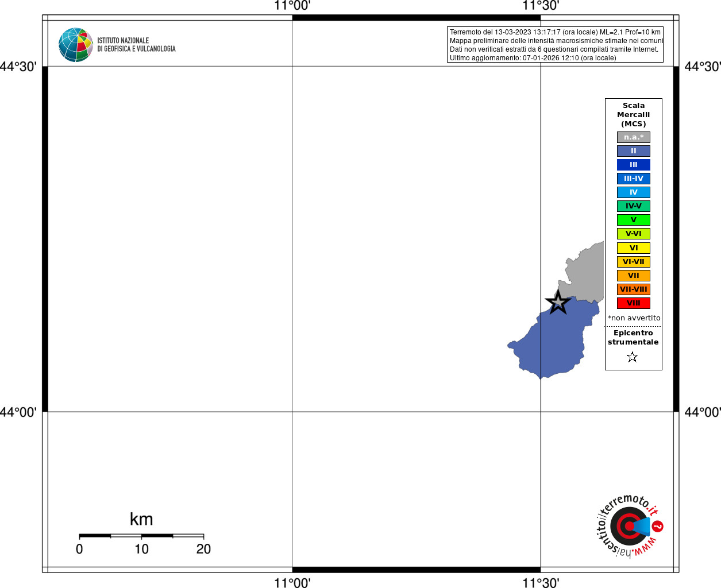This screenshot has width=721, height=588.
Task: Select the n.a. gray legend swatch
Action: pyautogui.click(x=634, y=137)
